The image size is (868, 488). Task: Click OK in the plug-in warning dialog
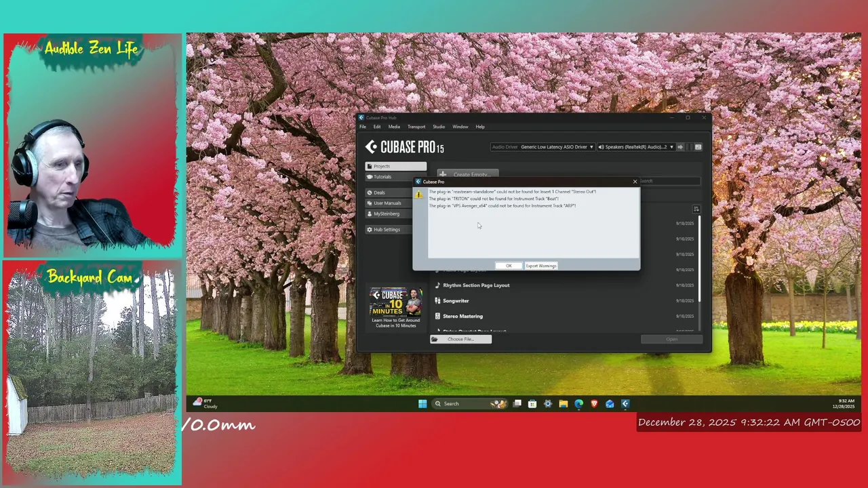point(509,266)
